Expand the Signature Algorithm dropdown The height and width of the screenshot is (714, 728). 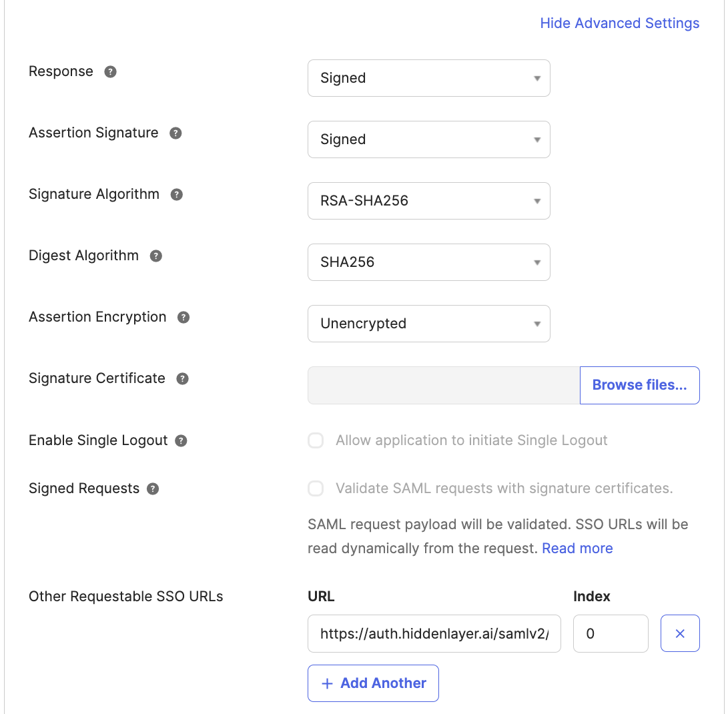tap(428, 201)
